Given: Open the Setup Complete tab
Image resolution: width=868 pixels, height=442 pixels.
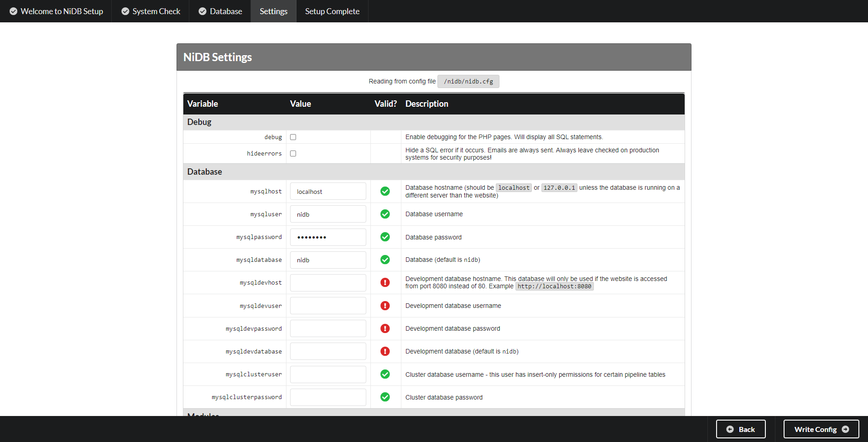Looking at the screenshot, I should click(332, 11).
